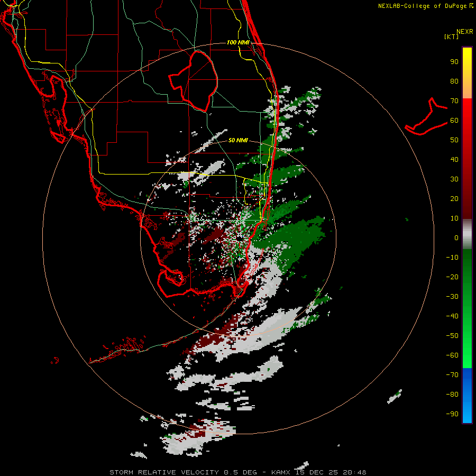Click the 50 value on velocity scale

pos(454,140)
